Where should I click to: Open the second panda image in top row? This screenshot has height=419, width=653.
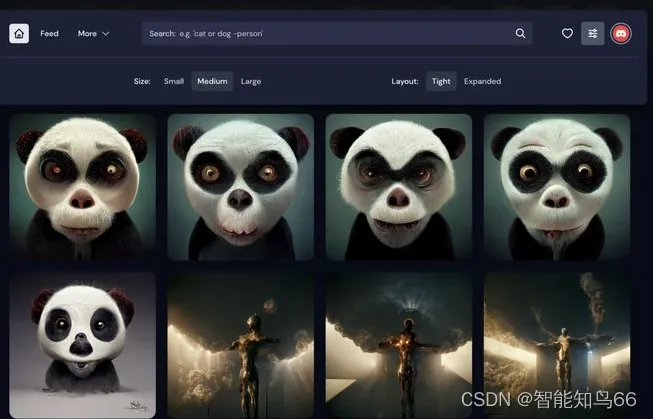(241, 186)
